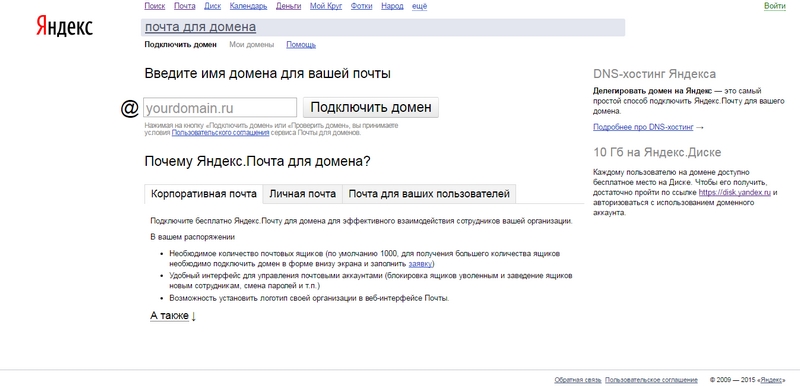The height and width of the screenshot is (387, 800).
Task: Open Деньги in top navigation
Action: [288, 6]
